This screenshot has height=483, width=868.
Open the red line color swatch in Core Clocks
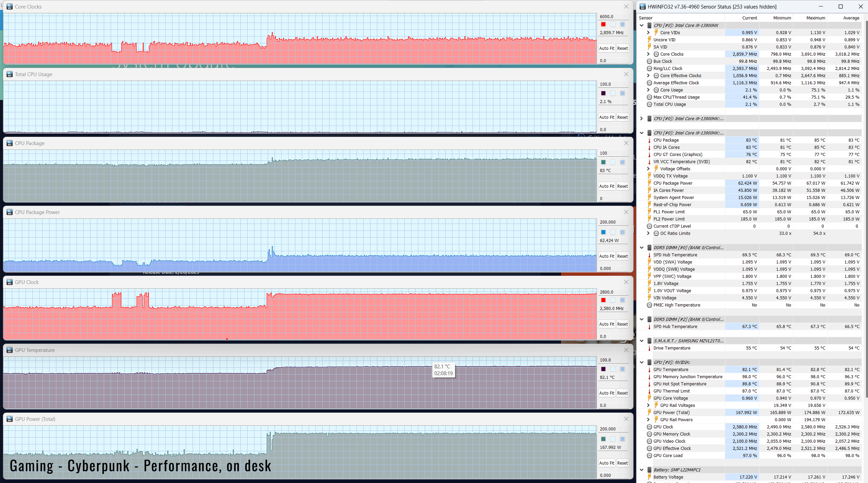pyautogui.click(x=603, y=24)
